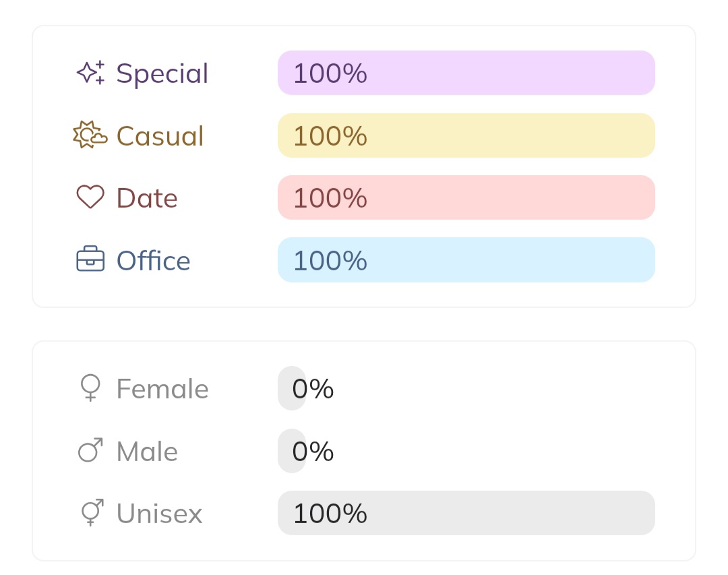Click the blue Office 100% bar

pyautogui.click(x=466, y=260)
